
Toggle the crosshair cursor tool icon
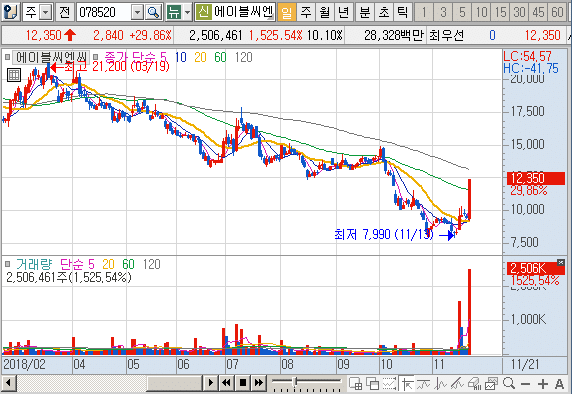pos(407,383)
